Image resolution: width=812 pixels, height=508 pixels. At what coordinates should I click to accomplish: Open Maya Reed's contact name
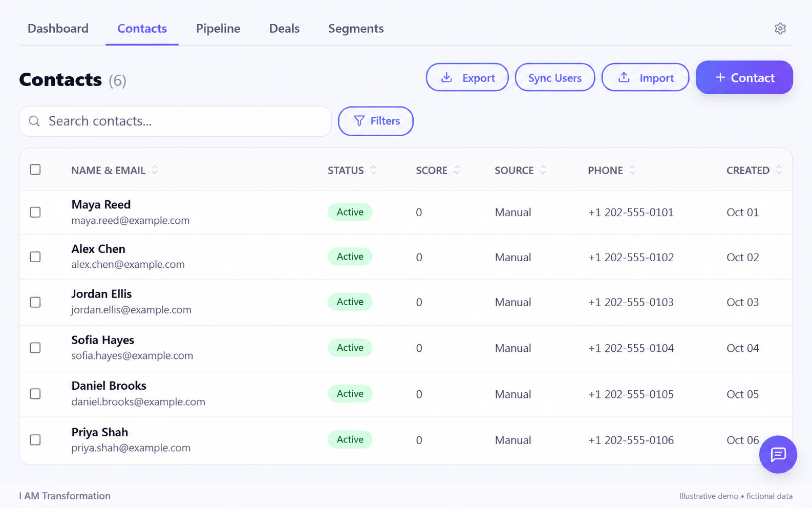click(x=101, y=204)
